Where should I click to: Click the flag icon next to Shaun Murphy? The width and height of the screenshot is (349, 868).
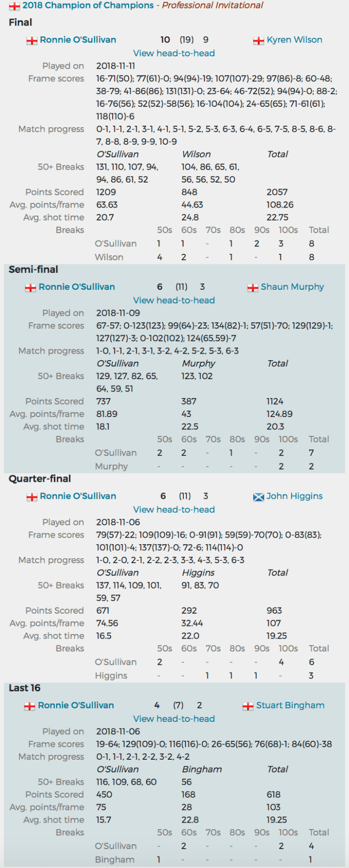[252, 287]
